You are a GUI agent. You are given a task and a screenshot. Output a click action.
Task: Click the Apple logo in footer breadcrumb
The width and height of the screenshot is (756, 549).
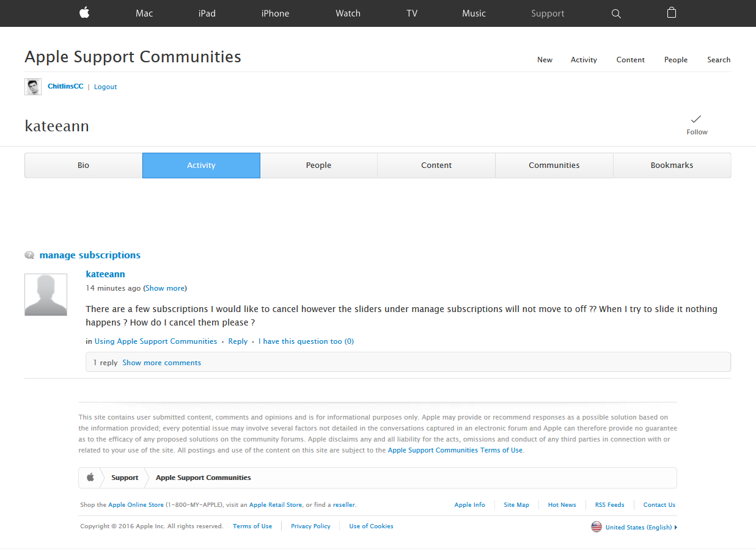click(90, 478)
